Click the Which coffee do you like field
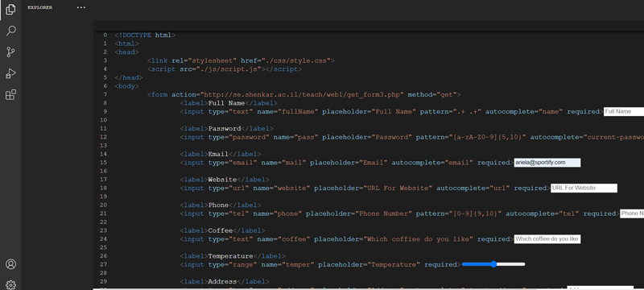Viewport: 644px width, 290px height. 547,239
